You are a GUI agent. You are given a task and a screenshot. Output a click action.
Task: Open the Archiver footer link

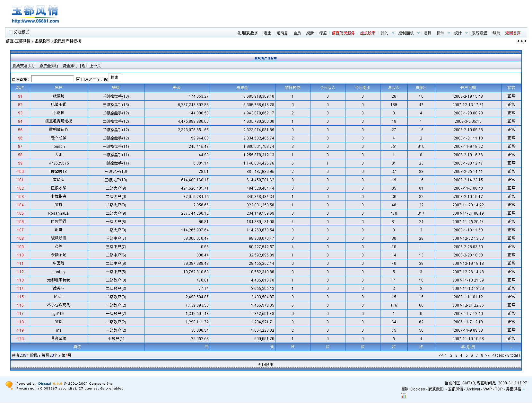pos(473,389)
